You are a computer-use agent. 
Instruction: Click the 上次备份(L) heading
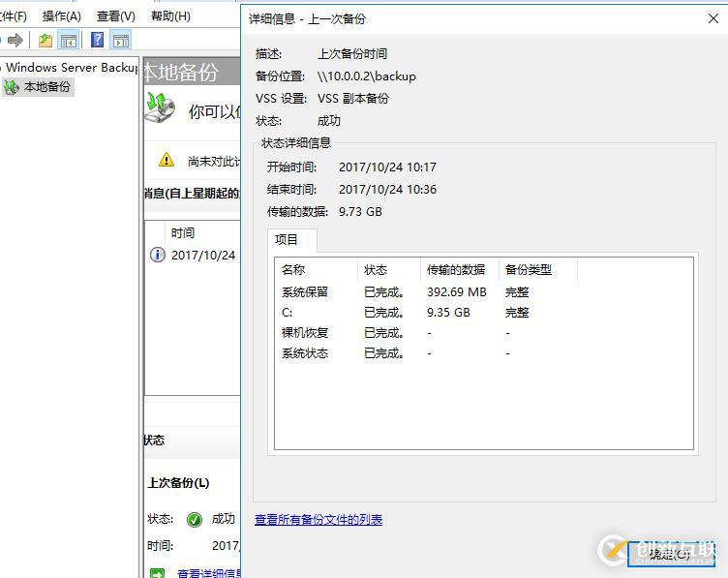(178, 483)
